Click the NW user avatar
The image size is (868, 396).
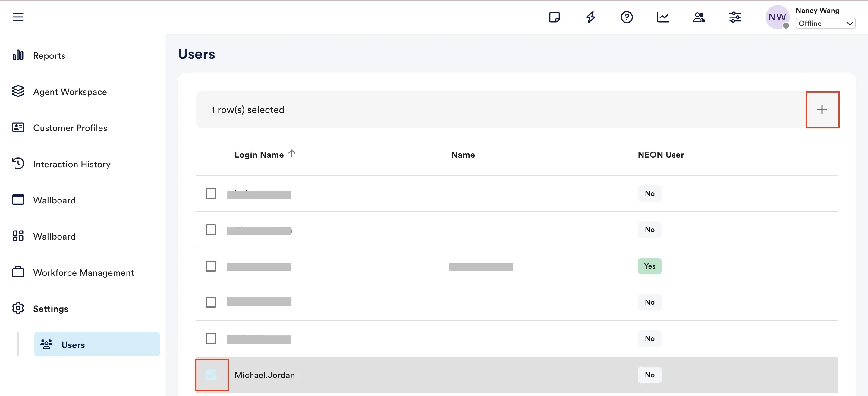click(x=777, y=17)
